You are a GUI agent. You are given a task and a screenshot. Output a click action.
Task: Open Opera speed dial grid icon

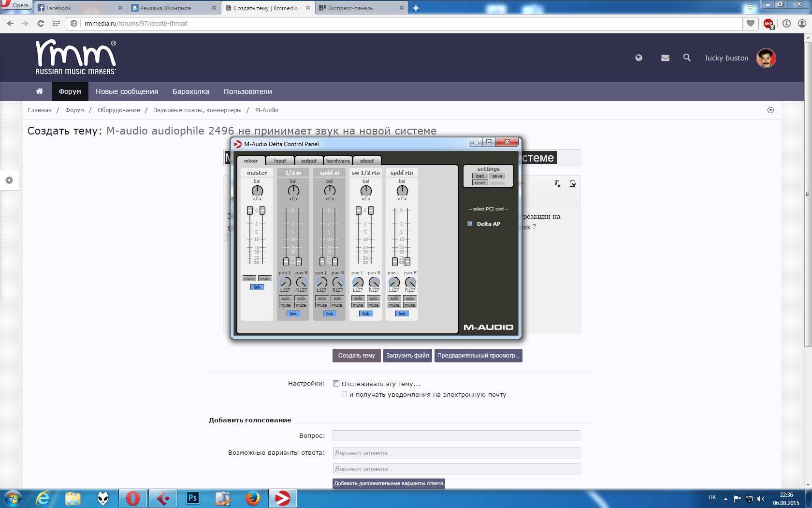tap(57, 23)
